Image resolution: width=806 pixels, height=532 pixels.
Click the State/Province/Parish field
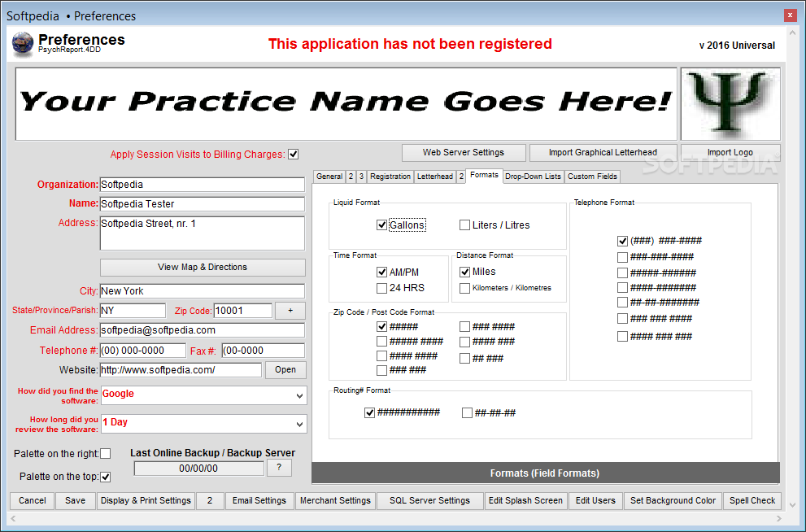[x=133, y=311]
